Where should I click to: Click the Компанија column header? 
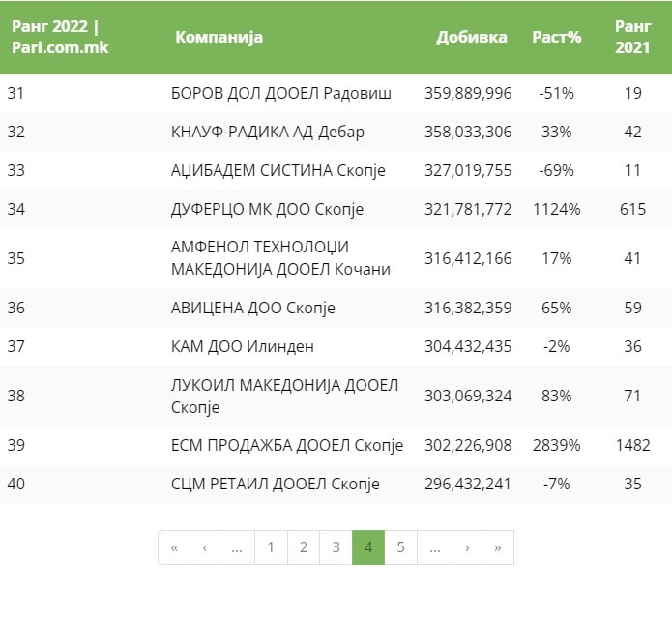point(219,38)
